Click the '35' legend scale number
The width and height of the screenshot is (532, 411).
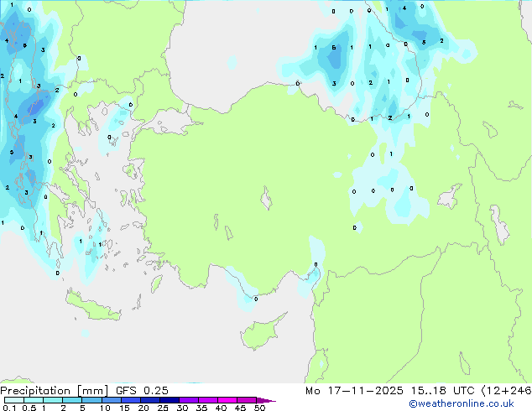point(201,408)
